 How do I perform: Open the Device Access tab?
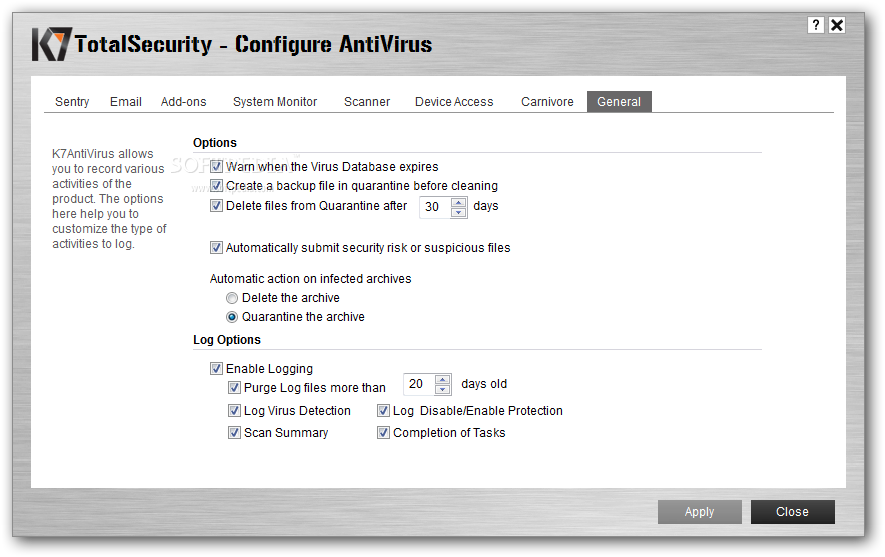(x=454, y=102)
